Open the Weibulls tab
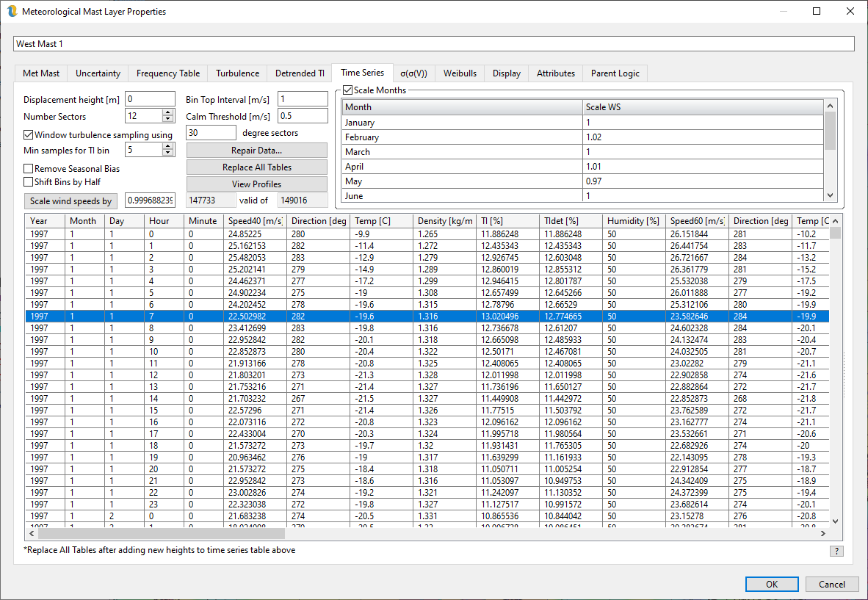Viewport: 868px width, 600px height. point(460,73)
